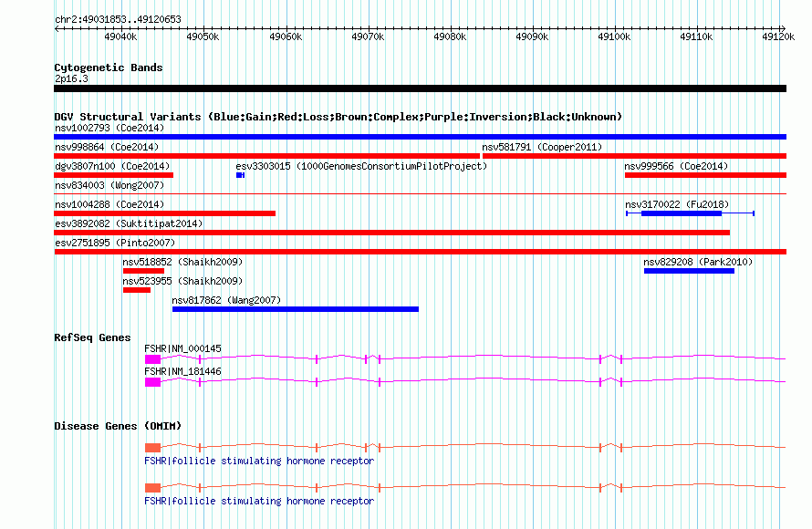Click the nsv581791 (Cooper2011) variant bar

tap(634, 156)
